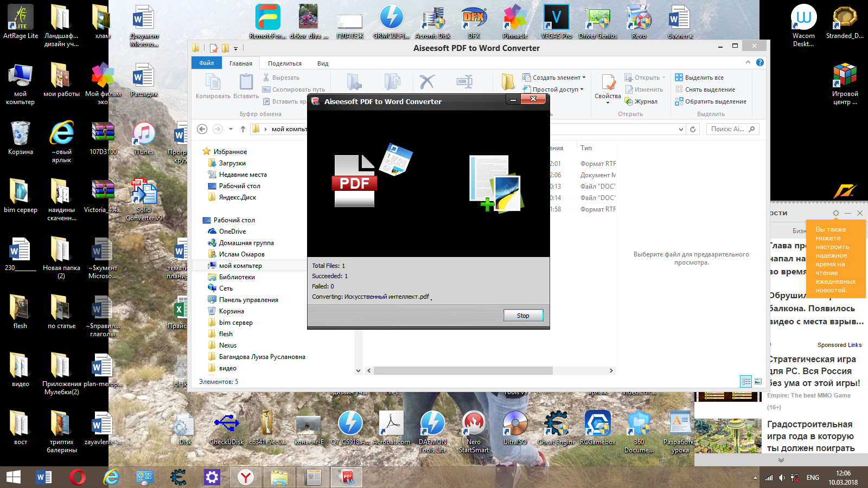Open the Вид ribbon tab

(323, 63)
